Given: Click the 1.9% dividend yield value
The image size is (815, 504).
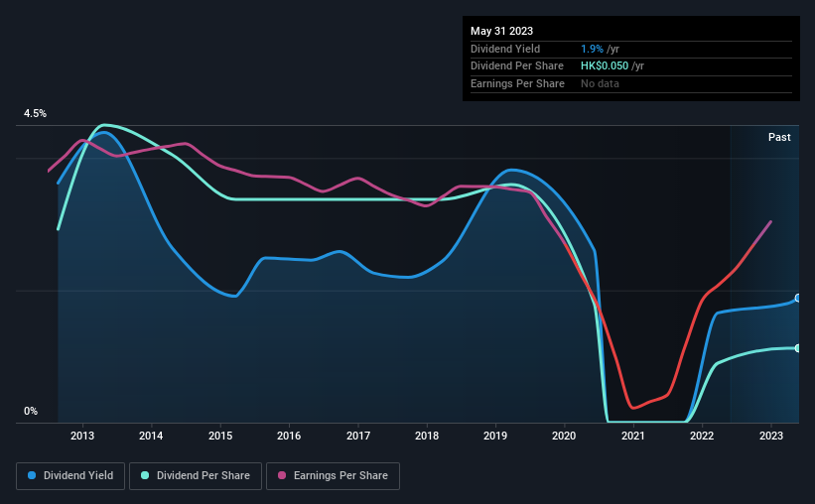Looking at the screenshot, I should [592, 49].
